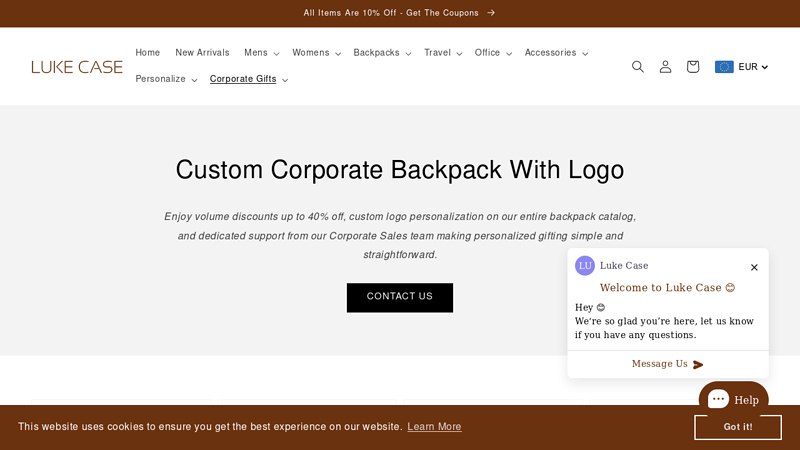Click the EU flag currency icon
The height and width of the screenshot is (450, 800).
click(x=724, y=67)
